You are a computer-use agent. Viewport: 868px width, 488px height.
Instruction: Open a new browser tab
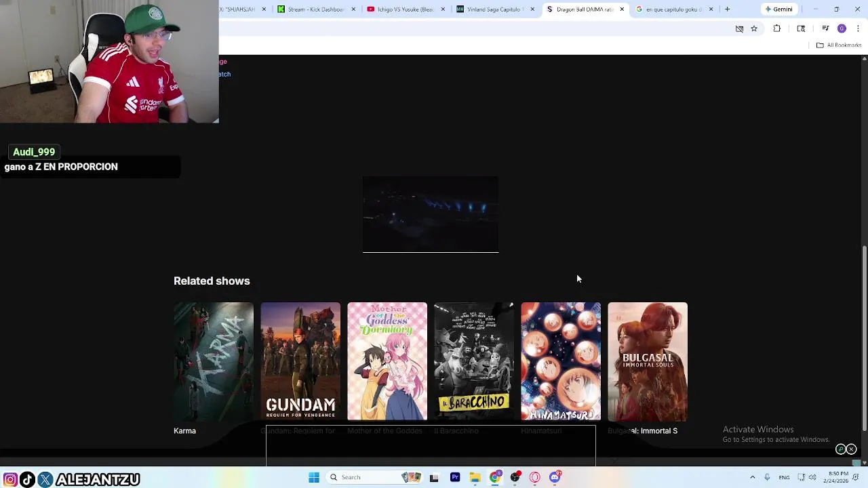727,9
